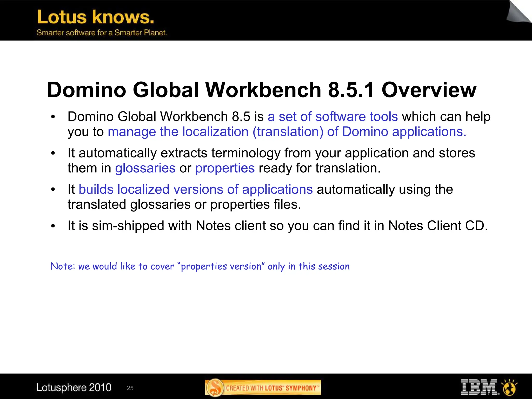Click blue text 'manage the localization (translation) of Domino applications.'
The image size is (532, 399).
point(287,132)
